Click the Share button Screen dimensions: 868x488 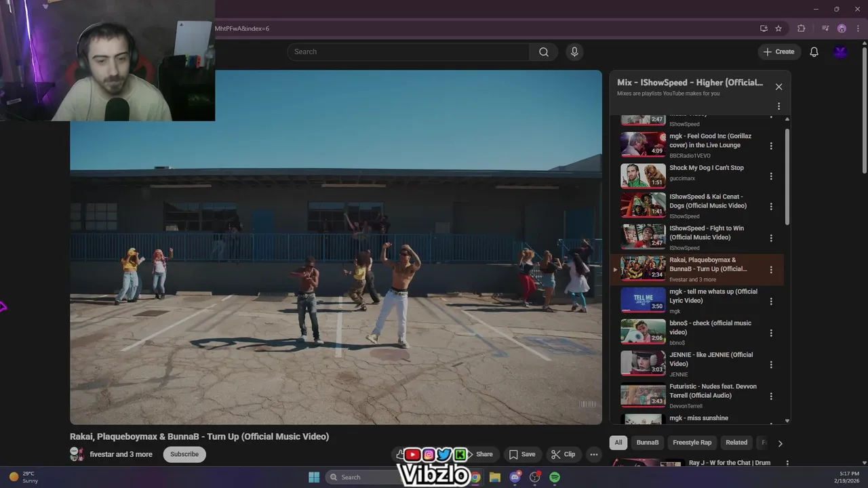pyautogui.click(x=484, y=454)
